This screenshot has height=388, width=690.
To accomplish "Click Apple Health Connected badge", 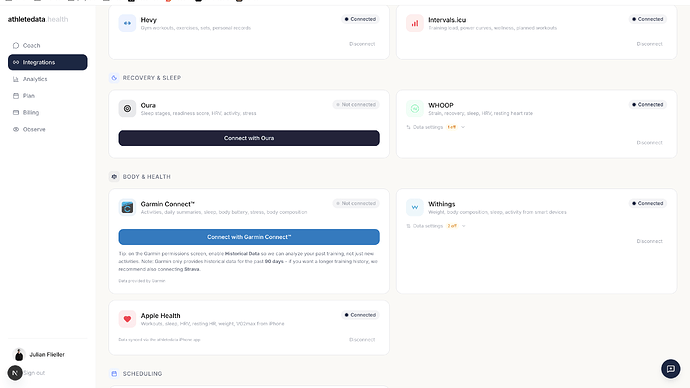I will tap(360, 315).
